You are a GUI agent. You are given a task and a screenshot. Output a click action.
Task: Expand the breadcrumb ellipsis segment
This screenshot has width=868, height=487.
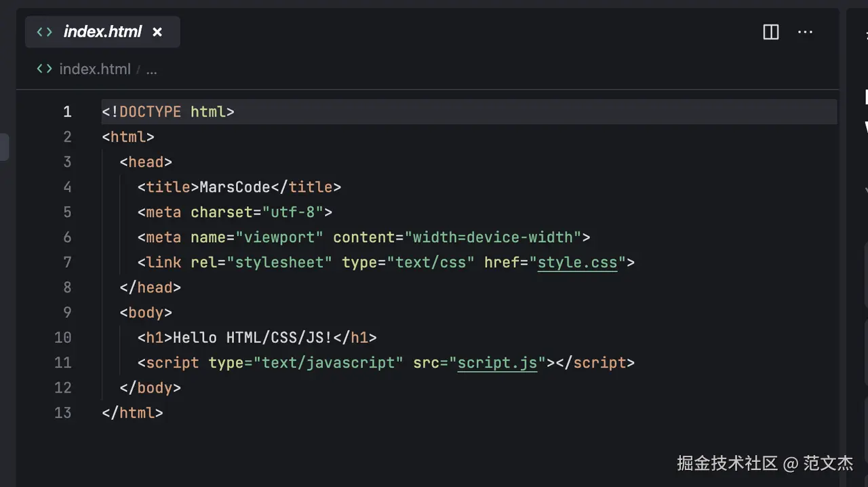151,69
